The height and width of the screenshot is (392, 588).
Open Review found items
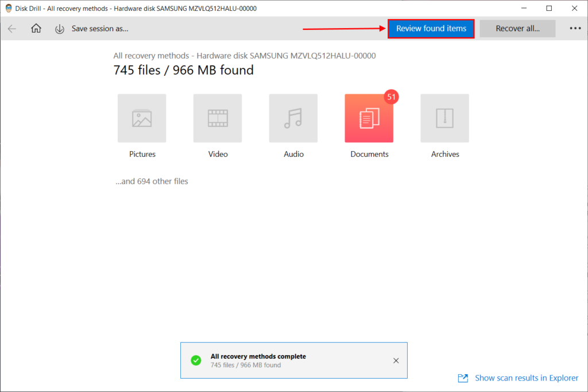(x=431, y=29)
